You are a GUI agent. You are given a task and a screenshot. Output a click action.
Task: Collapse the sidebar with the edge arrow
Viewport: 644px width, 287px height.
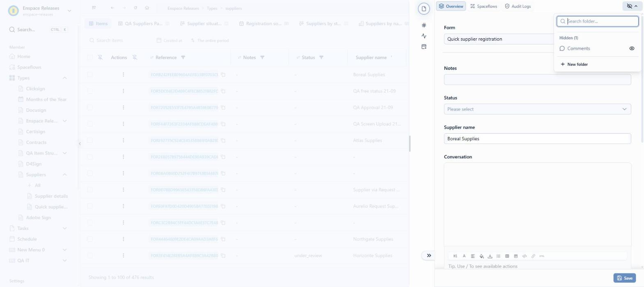click(x=80, y=143)
